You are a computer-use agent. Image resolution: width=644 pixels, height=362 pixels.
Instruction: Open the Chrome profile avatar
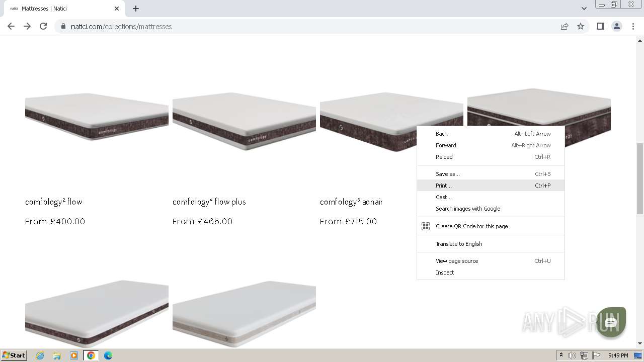616,26
